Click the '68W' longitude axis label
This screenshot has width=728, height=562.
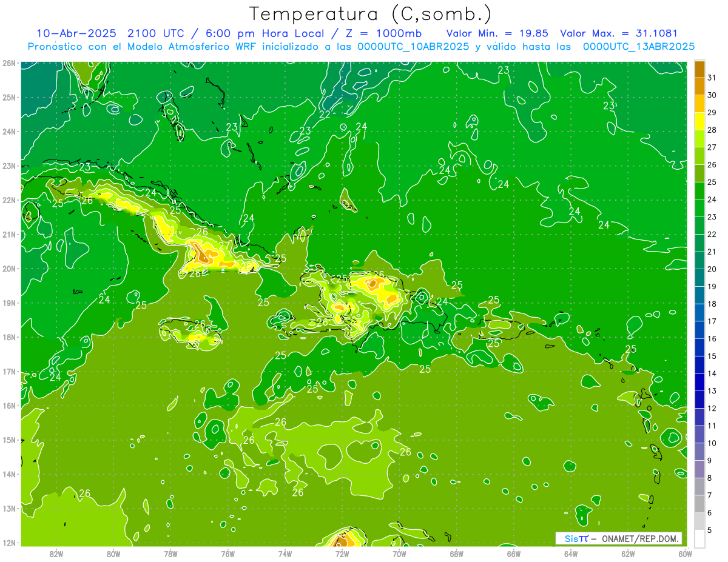click(x=457, y=553)
